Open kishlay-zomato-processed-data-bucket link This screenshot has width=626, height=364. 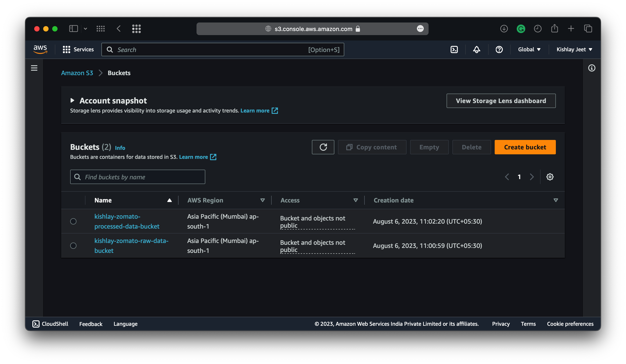click(x=127, y=221)
